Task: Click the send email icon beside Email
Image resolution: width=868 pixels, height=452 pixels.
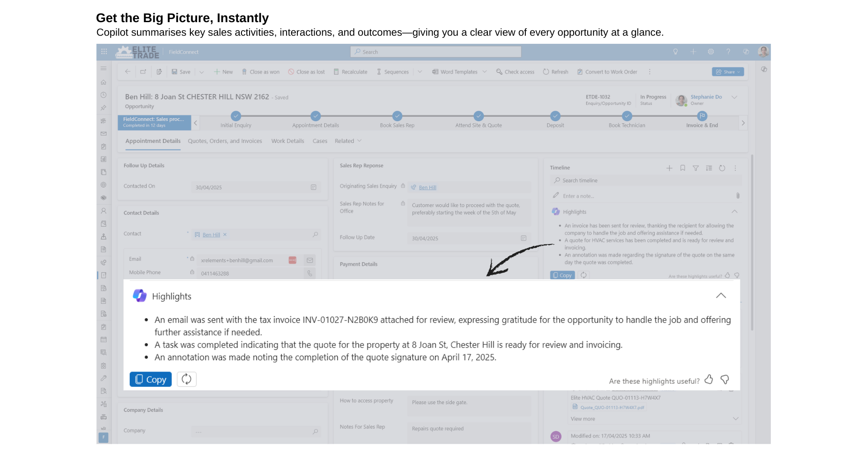Action: 310,260
